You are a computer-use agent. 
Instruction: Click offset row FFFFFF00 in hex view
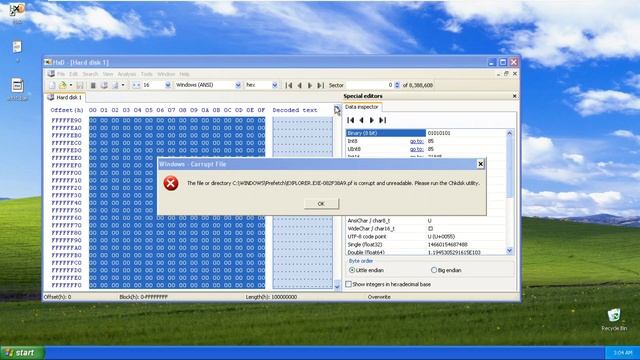[x=67, y=173]
